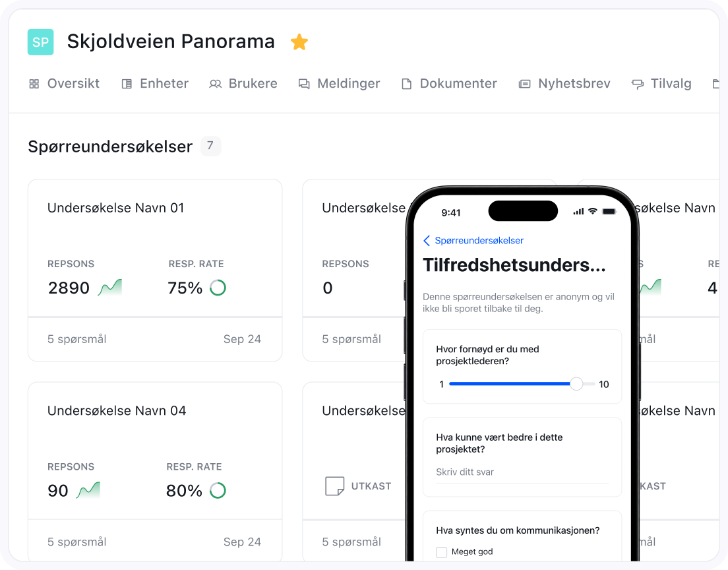Click the 75% response rate ring icon
Image resolution: width=728 pixels, height=570 pixels.
(x=218, y=288)
